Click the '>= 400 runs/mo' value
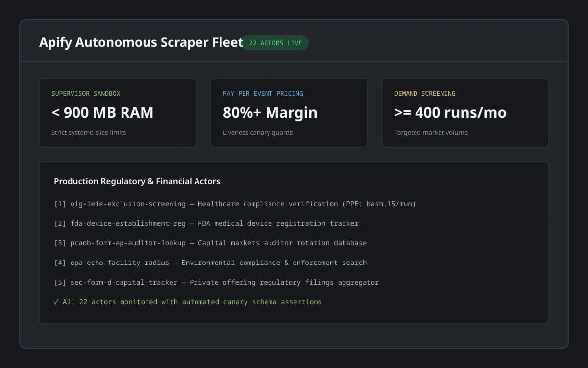This screenshot has width=588, height=368. [450, 112]
